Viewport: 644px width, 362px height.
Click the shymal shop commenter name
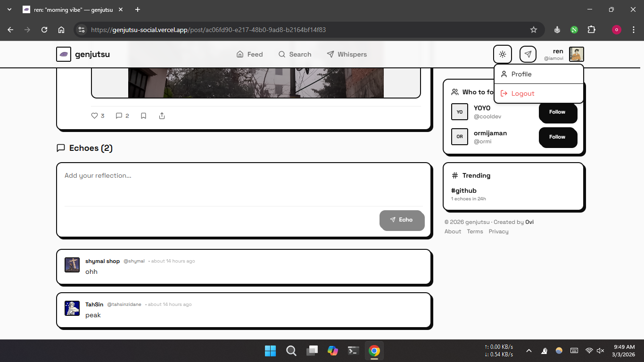pos(102,261)
